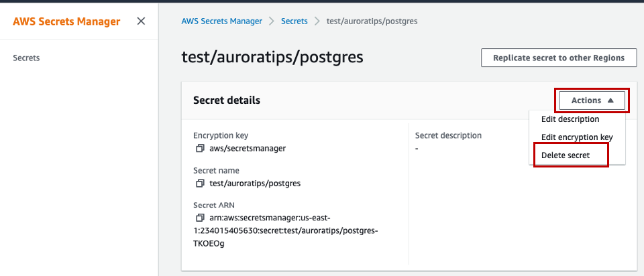Open the Actions dropdown menu
Viewport: 644px width, 276px height.
pyautogui.click(x=592, y=100)
